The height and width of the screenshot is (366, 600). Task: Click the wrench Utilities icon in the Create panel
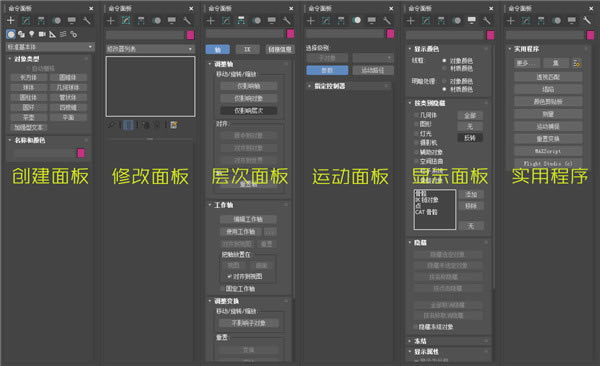(x=87, y=21)
